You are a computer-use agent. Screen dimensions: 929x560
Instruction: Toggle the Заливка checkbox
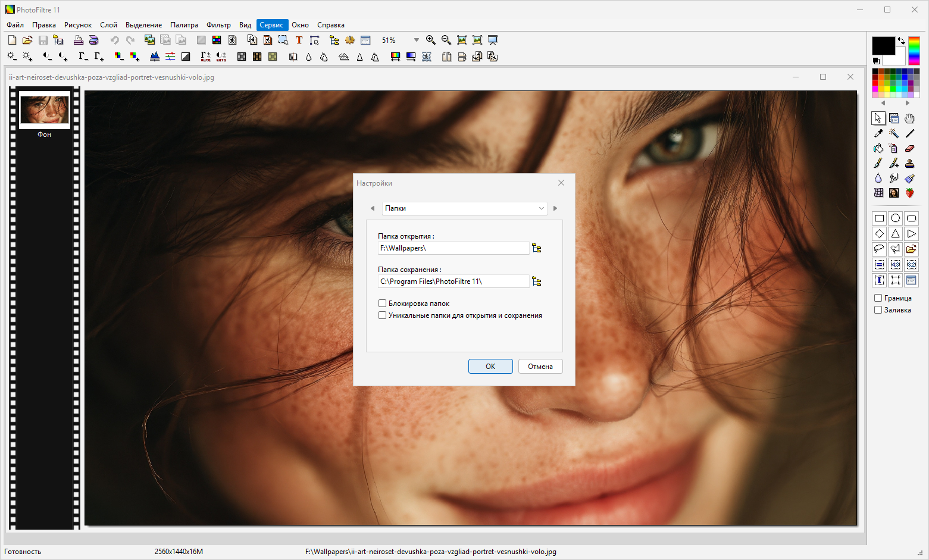(x=878, y=310)
